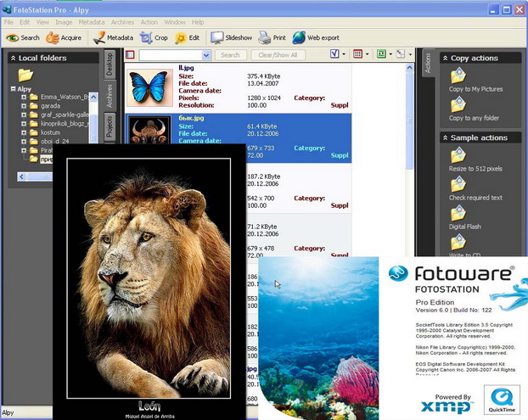528x420 pixels.
Task: Expand the kostum folder node
Action: [x=24, y=132]
